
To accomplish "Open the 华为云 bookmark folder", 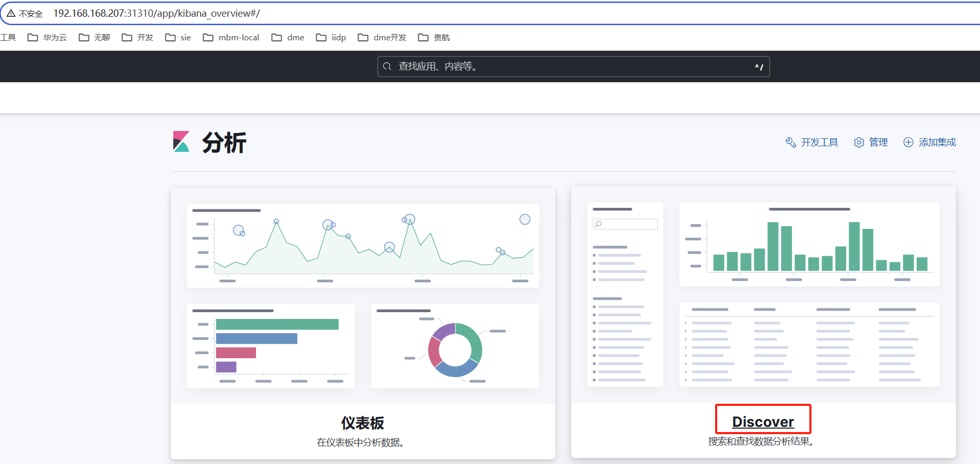I will click(x=47, y=38).
